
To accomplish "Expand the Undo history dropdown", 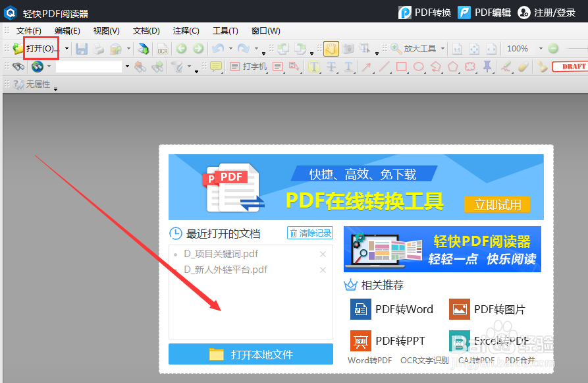I will pos(230,48).
